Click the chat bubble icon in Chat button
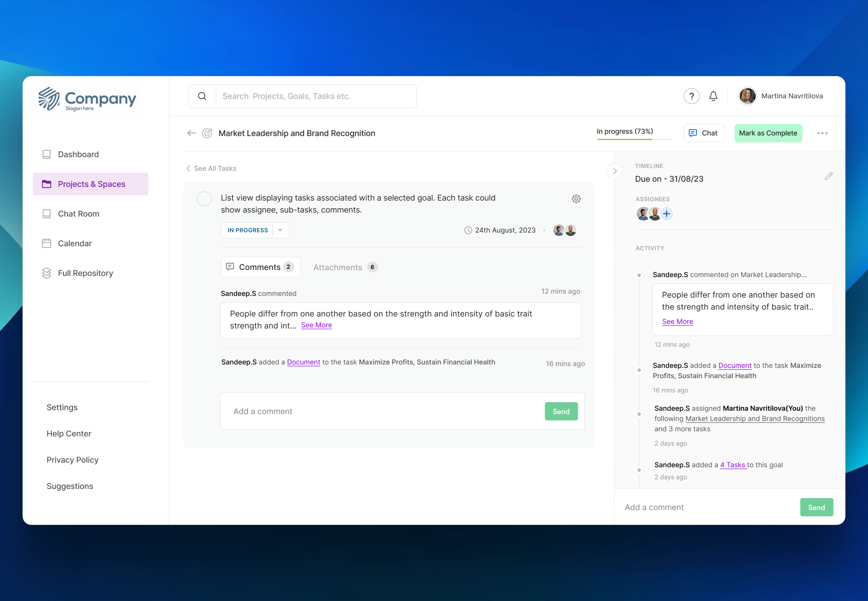Screen dimensions: 868x601 pos(692,133)
